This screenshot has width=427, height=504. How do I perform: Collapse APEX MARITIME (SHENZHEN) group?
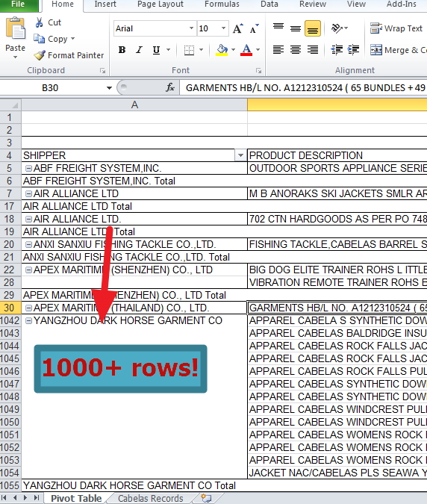click(x=28, y=270)
